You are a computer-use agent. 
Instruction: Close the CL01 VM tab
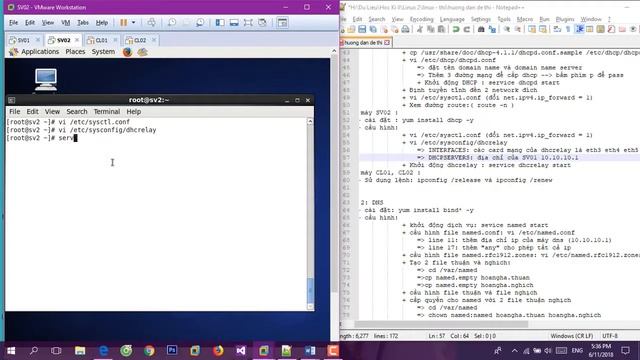(115, 40)
